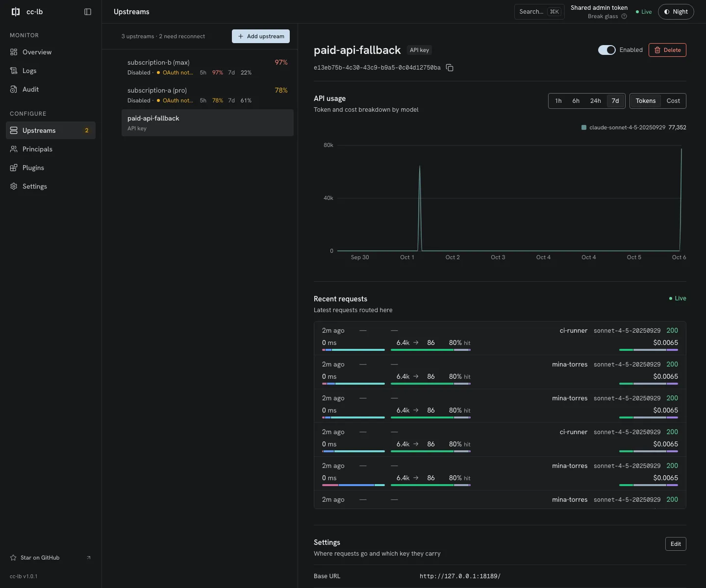This screenshot has height=588, width=706.
Task: Click the cc-lb logo icon
Action: click(x=16, y=12)
